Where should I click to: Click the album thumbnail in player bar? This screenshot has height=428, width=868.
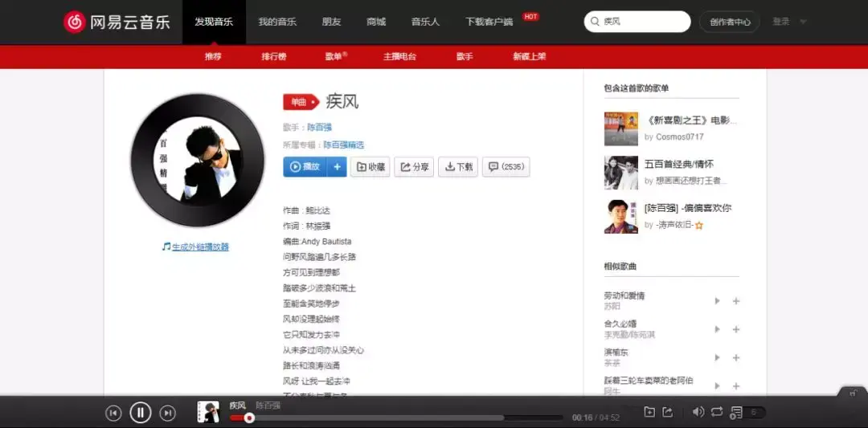coord(207,412)
